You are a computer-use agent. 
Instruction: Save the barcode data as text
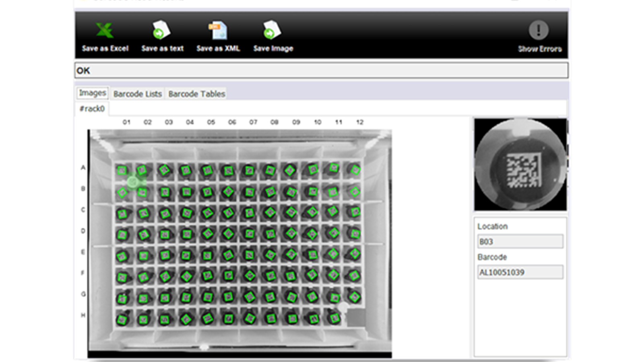coord(162,36)
